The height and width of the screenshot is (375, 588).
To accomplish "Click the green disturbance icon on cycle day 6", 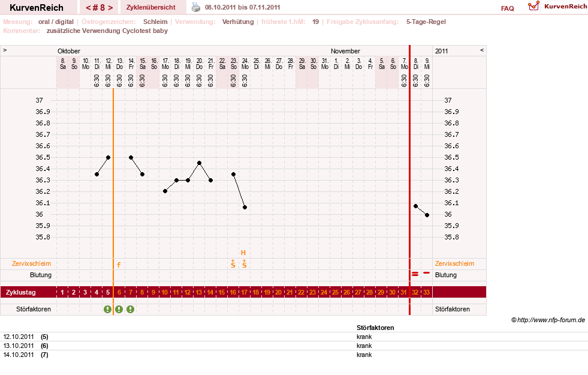I will 119,310.
